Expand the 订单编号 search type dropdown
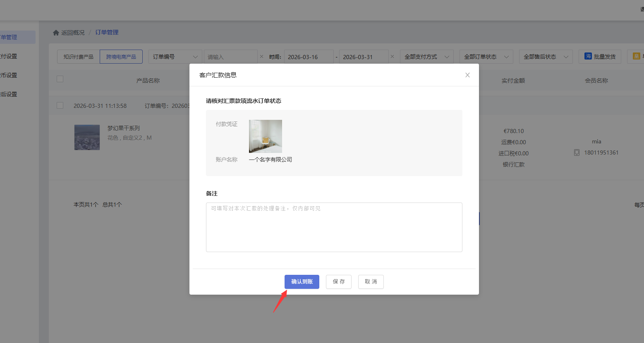644x343 pixels. point(175,57)
